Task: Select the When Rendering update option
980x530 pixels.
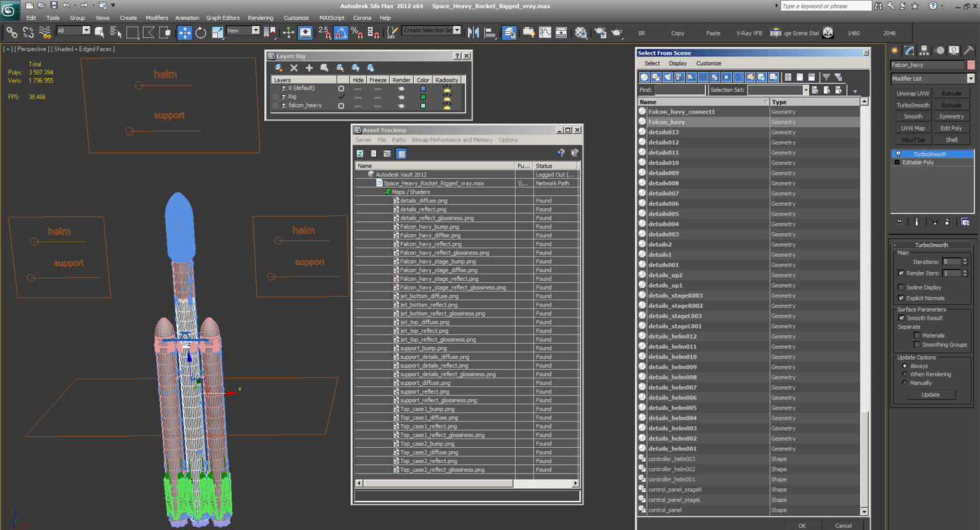Action: 905,374
